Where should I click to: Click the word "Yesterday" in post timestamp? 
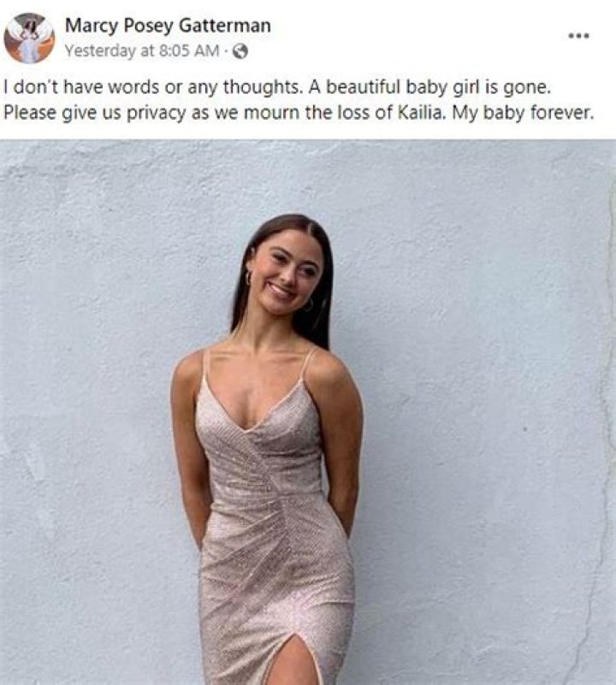point(101,51)
